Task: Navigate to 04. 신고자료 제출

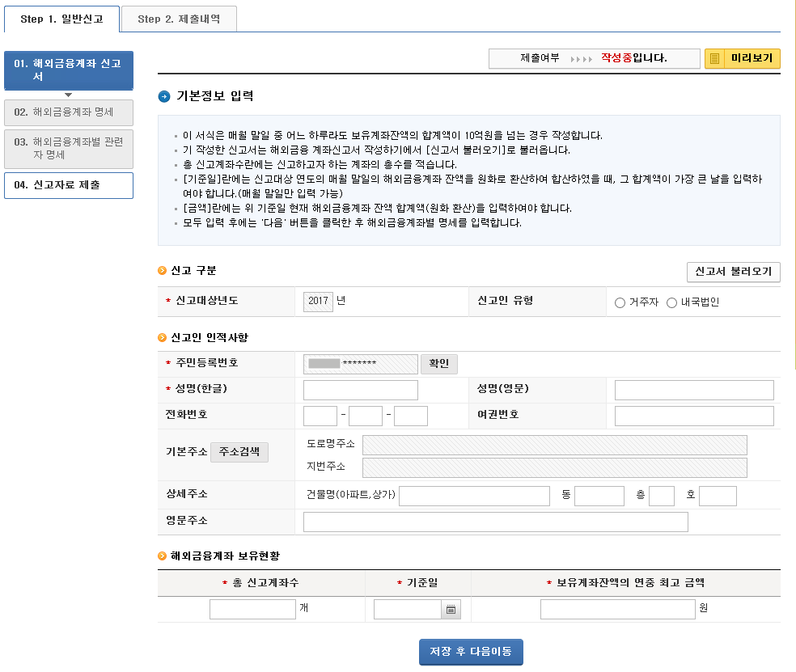Action: click(x=69, y=185)
